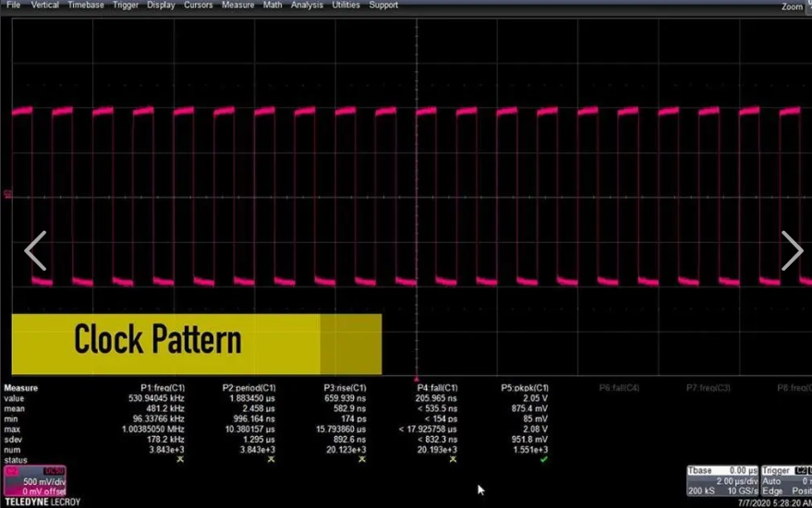Click the P5 pkpk green status checkmark
Screen dimensions: 812x508
click(x=543, y=459)
